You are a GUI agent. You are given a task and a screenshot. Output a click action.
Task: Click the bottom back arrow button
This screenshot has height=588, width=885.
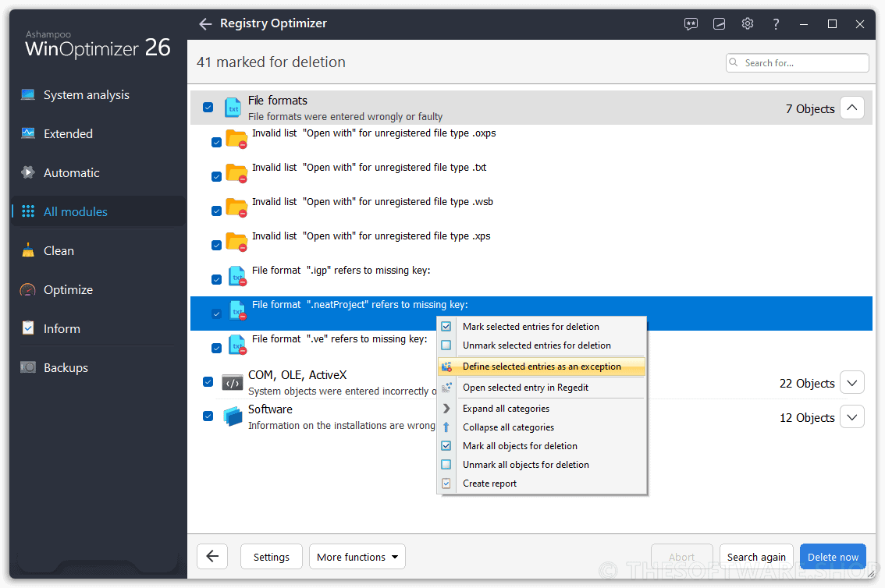pyautogui.click(x=212, y=557)
